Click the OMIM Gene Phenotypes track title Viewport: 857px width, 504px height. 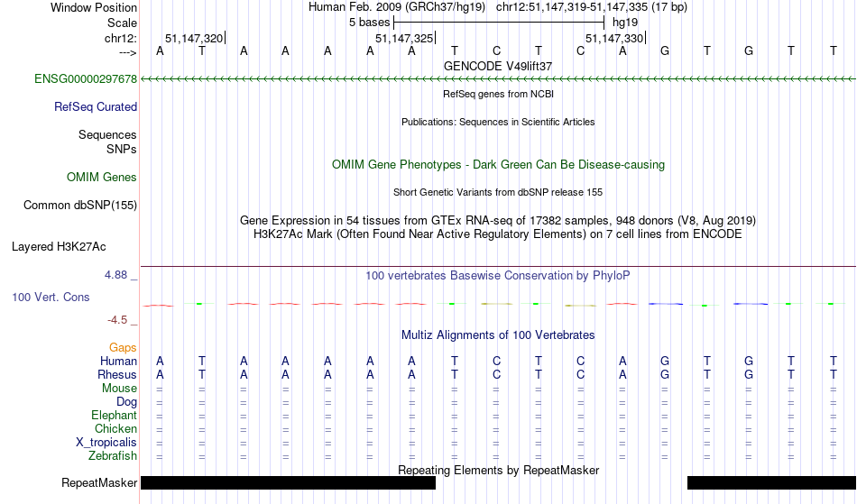pyautogui.click(x=499, y=164)
